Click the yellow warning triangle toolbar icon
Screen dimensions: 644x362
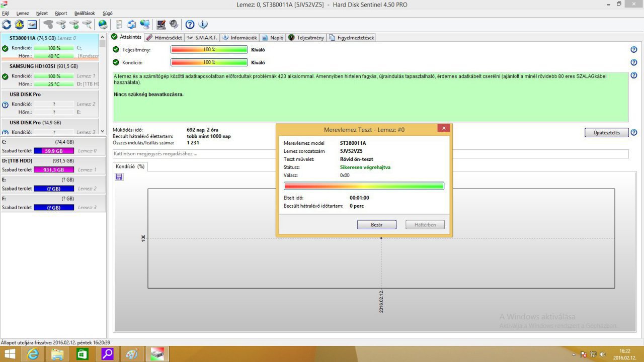click(19, 24)
